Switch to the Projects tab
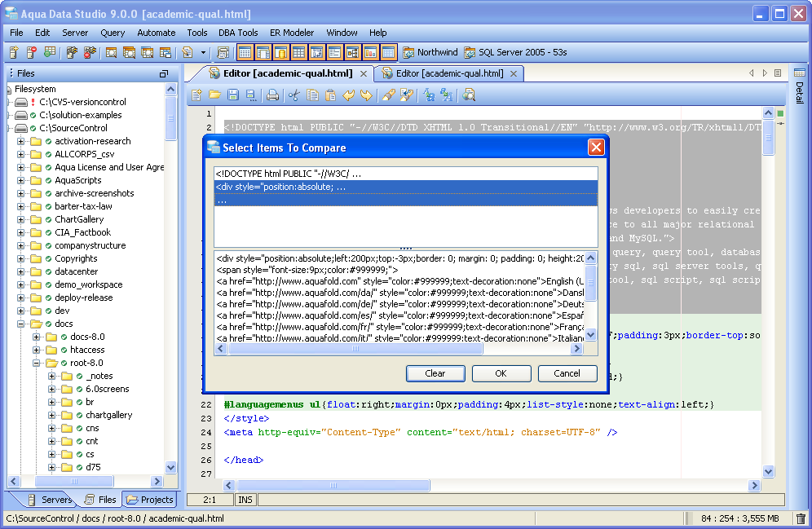Screen dimensions: 812x529 150,500
